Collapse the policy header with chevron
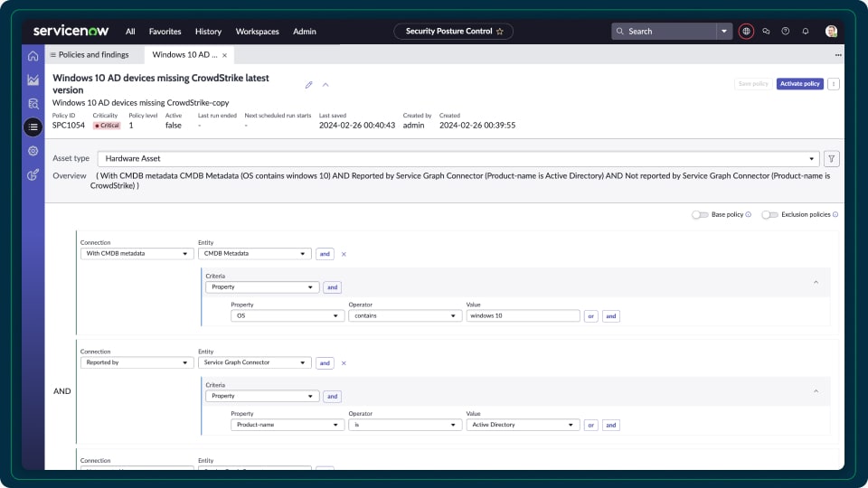The image size is (868, 488). pos(325,84)
